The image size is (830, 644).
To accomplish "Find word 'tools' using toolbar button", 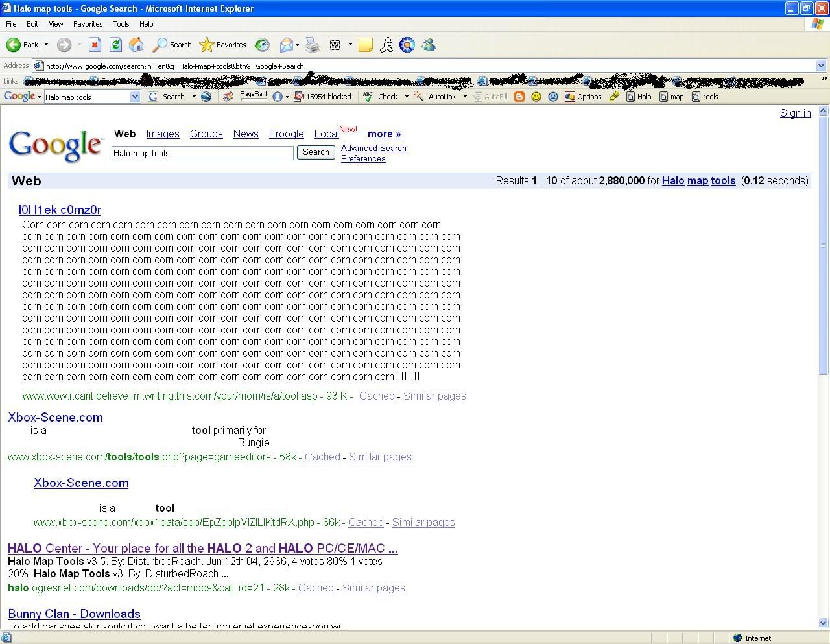I will pyautogui.click(x=705, y=97).
